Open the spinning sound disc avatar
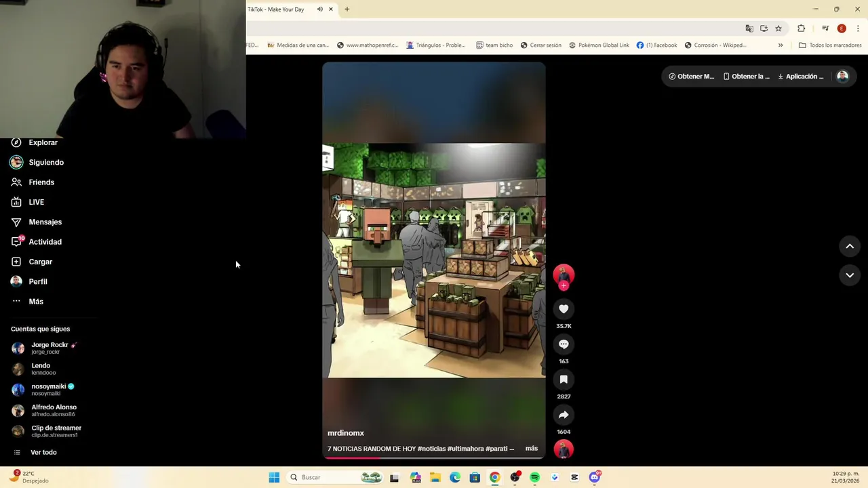The width and height of the screenshot is (868, 488). tap(564, 449)
